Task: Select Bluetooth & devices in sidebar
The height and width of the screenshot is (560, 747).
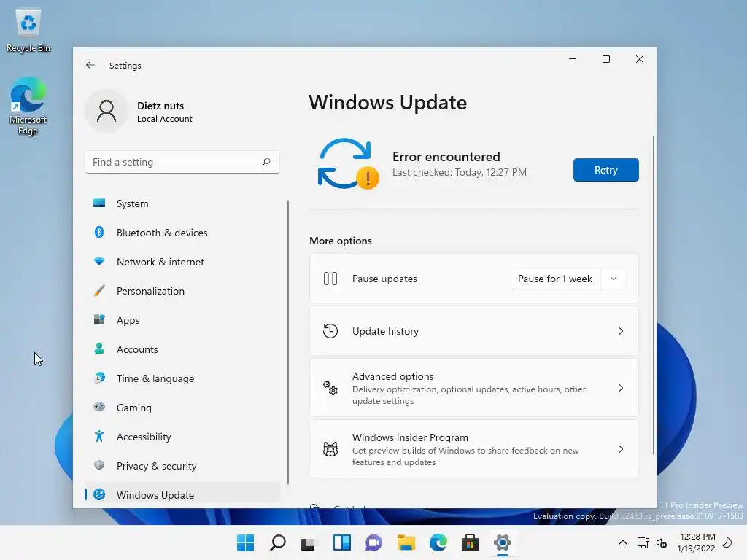Action: (182, 233)
